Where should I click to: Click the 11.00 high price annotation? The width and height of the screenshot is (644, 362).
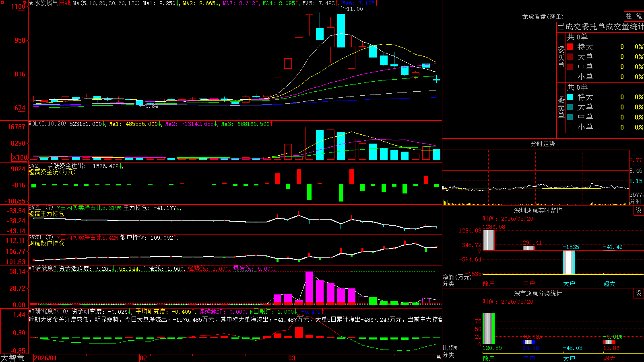pyautogui.click(x=355, y=9)
